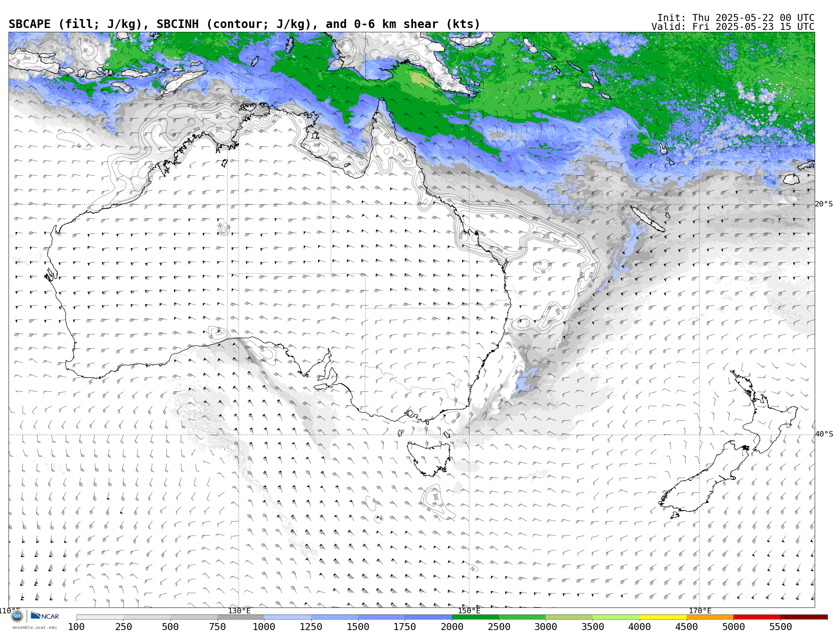The height and width of the screenshot is (632, 840).
Task: Click the 40°S latitude label
Action: tap(824, 434)
